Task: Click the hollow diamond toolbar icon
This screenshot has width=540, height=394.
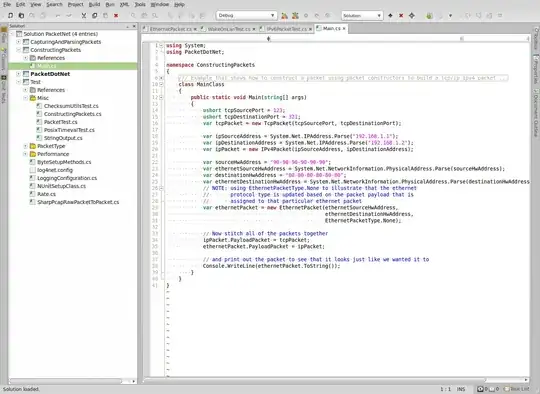Action: [x=412, y=15]
